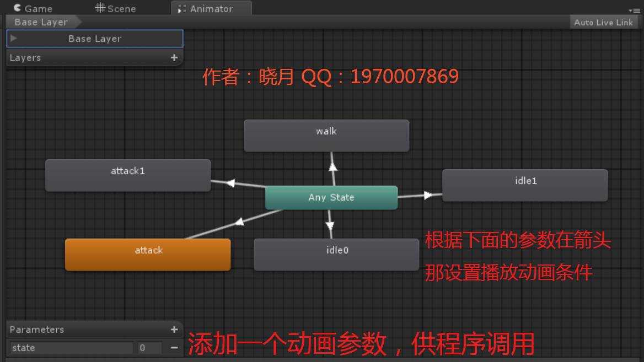The image size is (644, 362).
Task: Add a new parameter with plus icon
Action: [174, 329]
